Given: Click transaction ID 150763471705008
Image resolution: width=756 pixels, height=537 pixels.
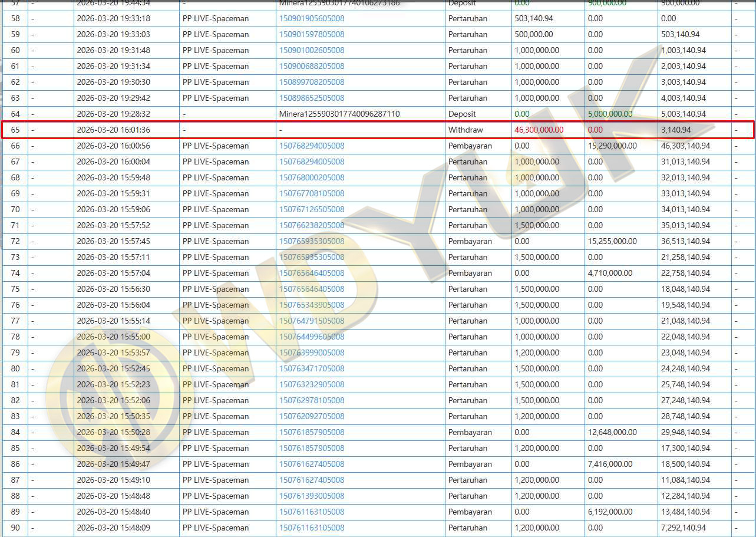Looking at the screenshot, I should pos(311,369).
